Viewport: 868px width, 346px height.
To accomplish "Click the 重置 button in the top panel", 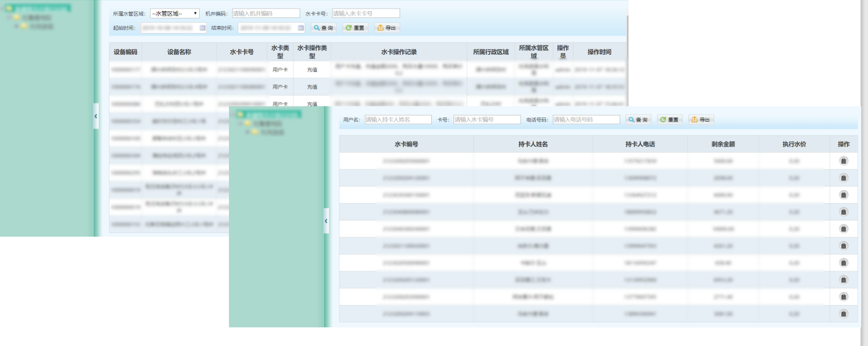I will coord(356,28).
